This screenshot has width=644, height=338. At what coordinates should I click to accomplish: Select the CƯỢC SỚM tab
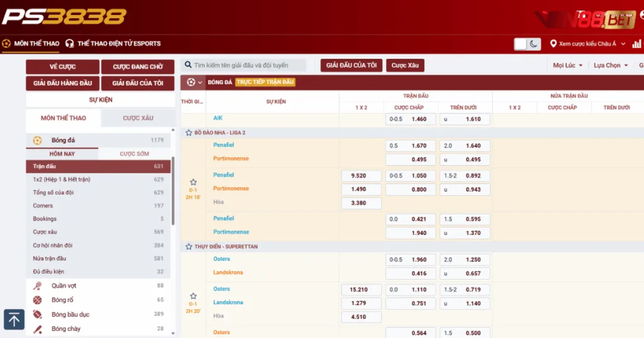[x=135, y=154]
